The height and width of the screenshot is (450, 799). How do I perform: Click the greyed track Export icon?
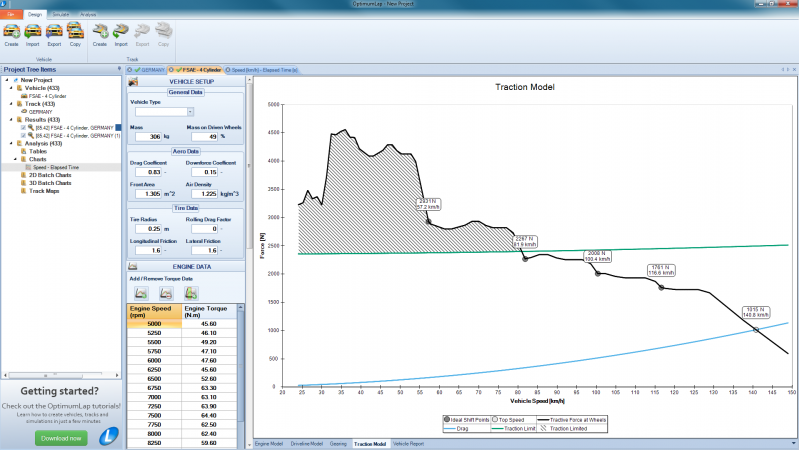point(142,31)
